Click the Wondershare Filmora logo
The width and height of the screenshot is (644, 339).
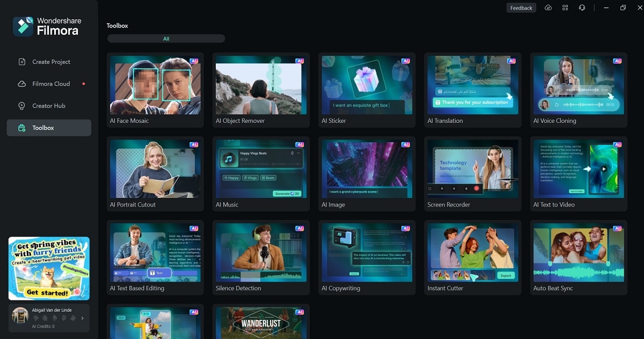(x=47, y=26)
